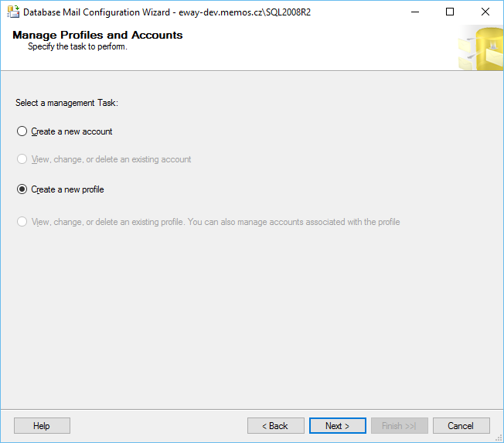Select the Create a new profile radio button

point(22,189)
